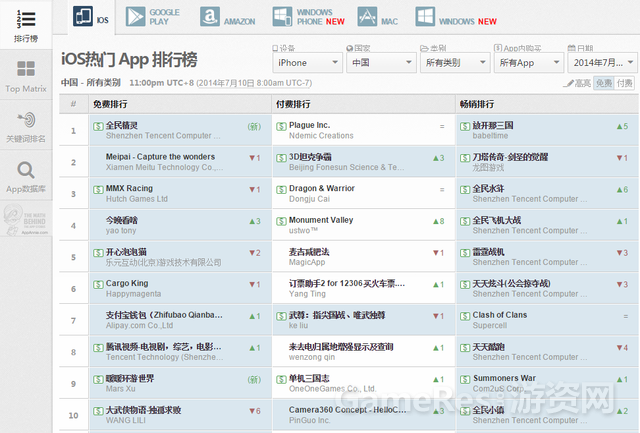Viewport: 640px width, 433px height.
Task: Open the 排行榜 rankings sidebar icon
Action: (x=26, y=19)
